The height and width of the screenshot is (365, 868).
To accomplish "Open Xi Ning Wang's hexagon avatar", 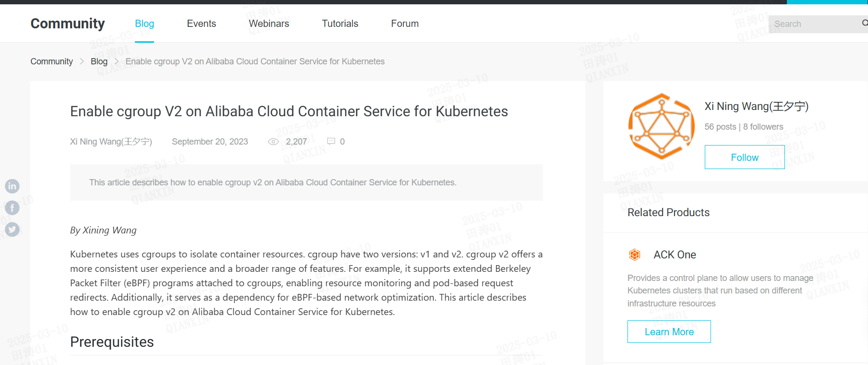I will [662, 126].
